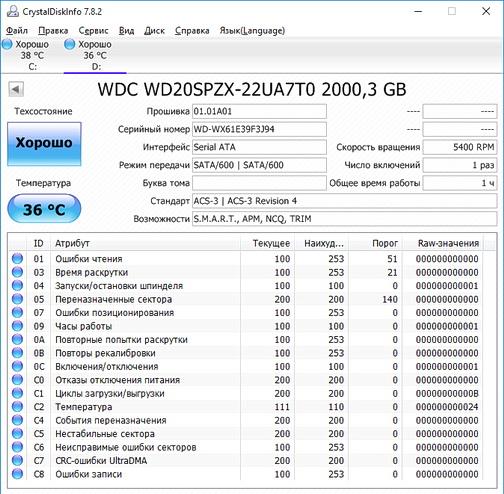Click the Атрибут column header

click(x=145, y=243)
